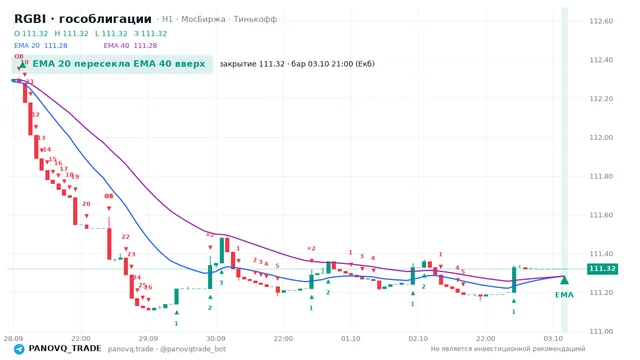Click the 28.09 date axis label
Viewport: 640px width, 360px height.
tap(13, 339)
